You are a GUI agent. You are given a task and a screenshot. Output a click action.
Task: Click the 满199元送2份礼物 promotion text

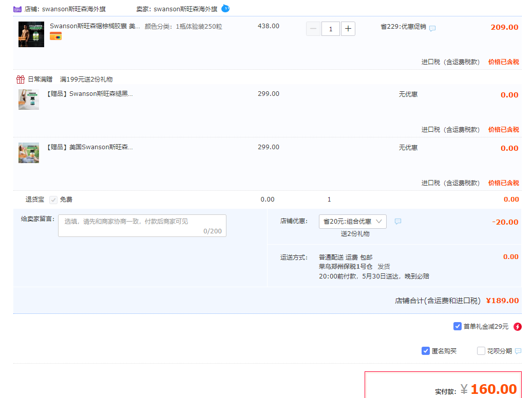tap(86, 79)
